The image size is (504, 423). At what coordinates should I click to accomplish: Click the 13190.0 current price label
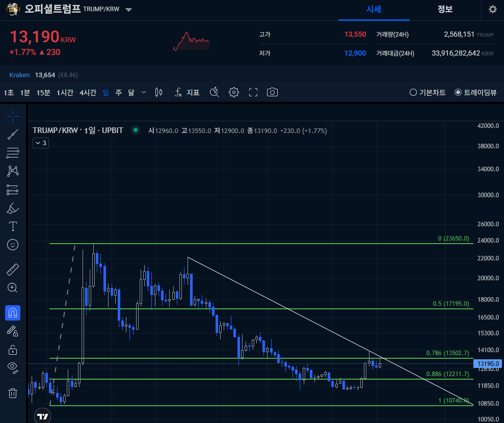488,364
